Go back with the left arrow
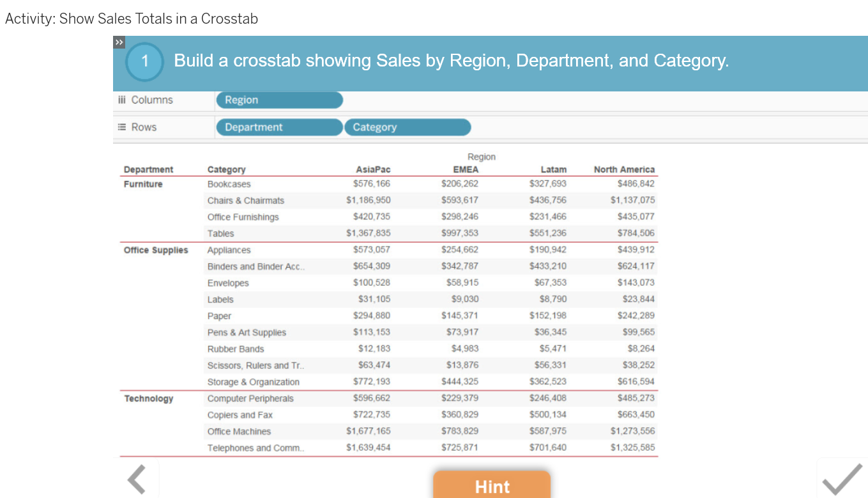The width and height of the screenshot is (868, 498). pyautogui.click(x=137, y=479)
